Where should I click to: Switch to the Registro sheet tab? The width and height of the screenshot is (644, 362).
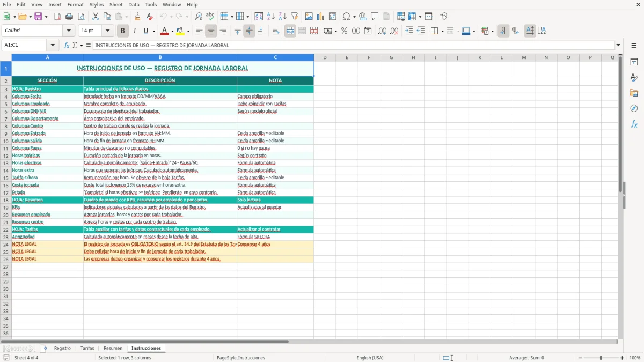(62, 349)
